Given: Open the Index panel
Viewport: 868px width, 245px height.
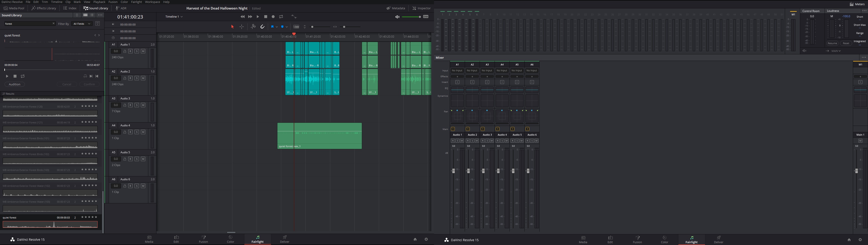Looking at the screenshot, I should [70, 8].
